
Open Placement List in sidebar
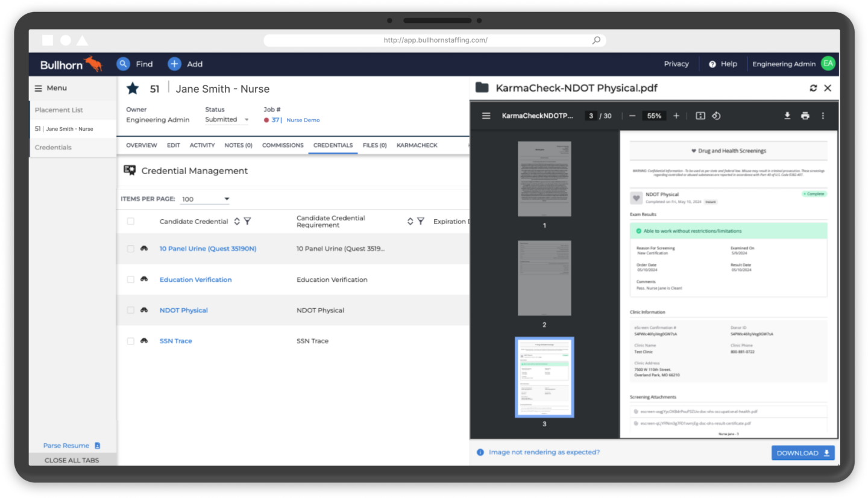pyautogui.click(x=59, y=110)
